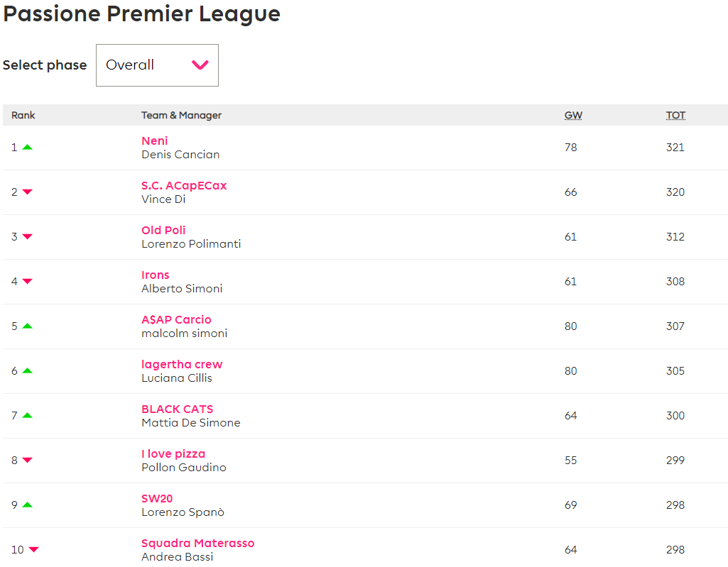This screenshot has width=728, height=567.
Task: Click red down arrow beside rank 10
Action: tap(33, 549)
